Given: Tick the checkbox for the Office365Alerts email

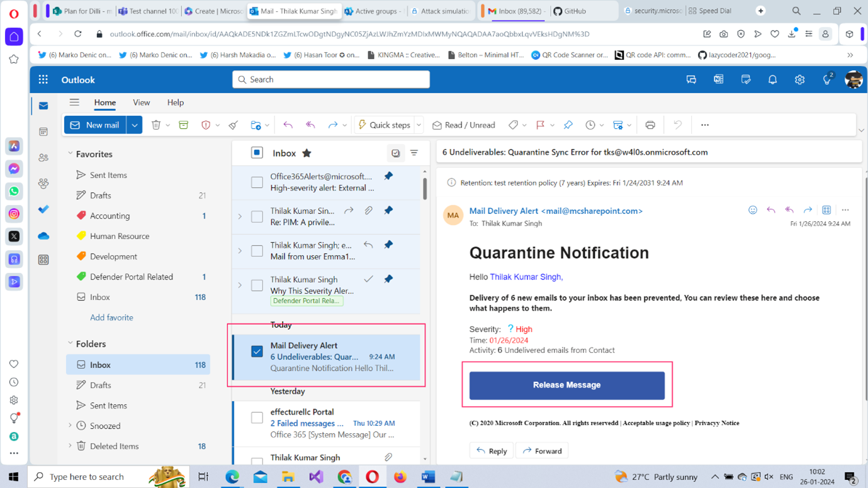Looking at the screenshot, I should click(257, 182).
